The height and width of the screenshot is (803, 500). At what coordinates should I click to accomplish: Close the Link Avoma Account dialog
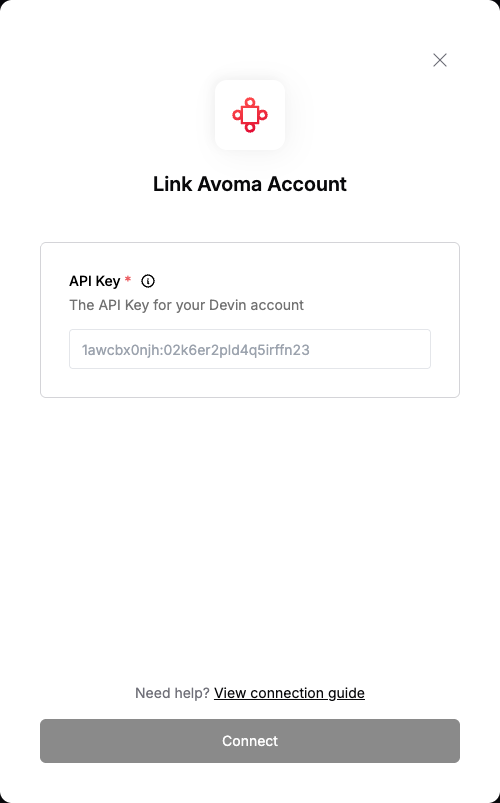440,60
